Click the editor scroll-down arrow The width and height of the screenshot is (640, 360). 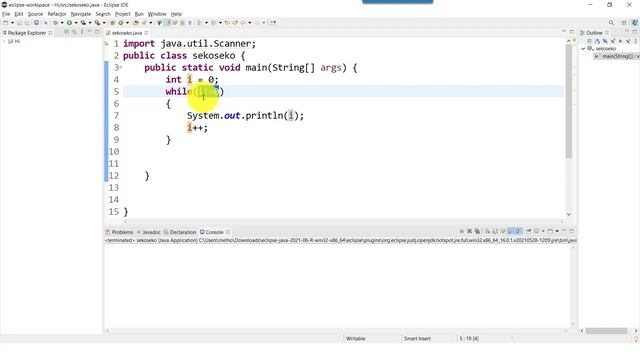pyautogui.click(x=569, y=214)
